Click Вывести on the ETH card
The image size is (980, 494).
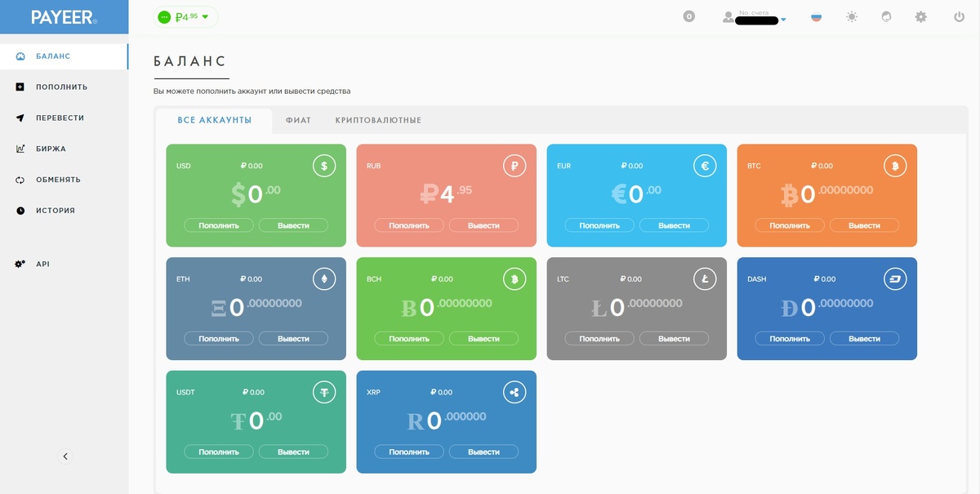pyautogui.click(x=293, y=338)
